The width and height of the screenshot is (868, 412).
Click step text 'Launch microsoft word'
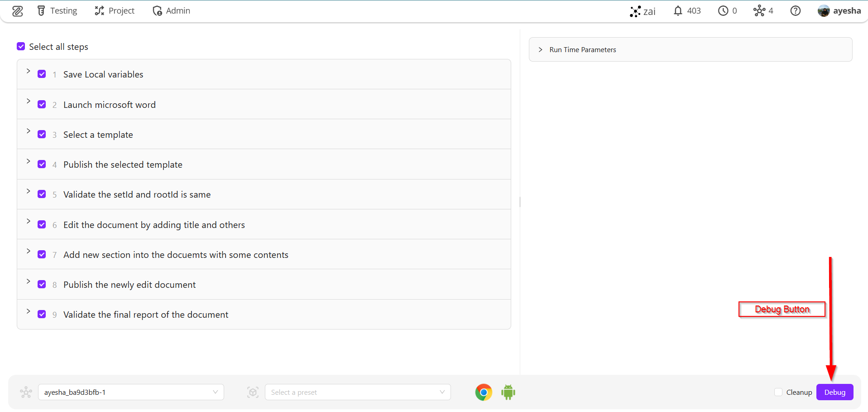[x=110, y=105]
